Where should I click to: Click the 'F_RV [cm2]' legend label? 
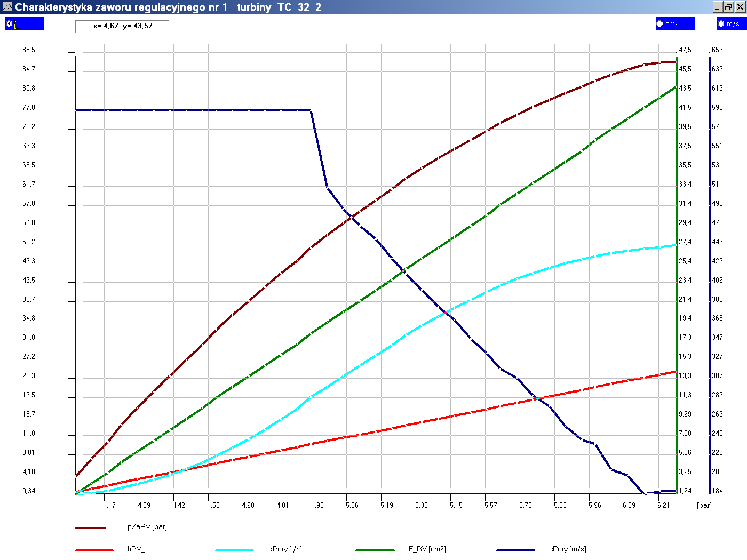coord(427,549)
